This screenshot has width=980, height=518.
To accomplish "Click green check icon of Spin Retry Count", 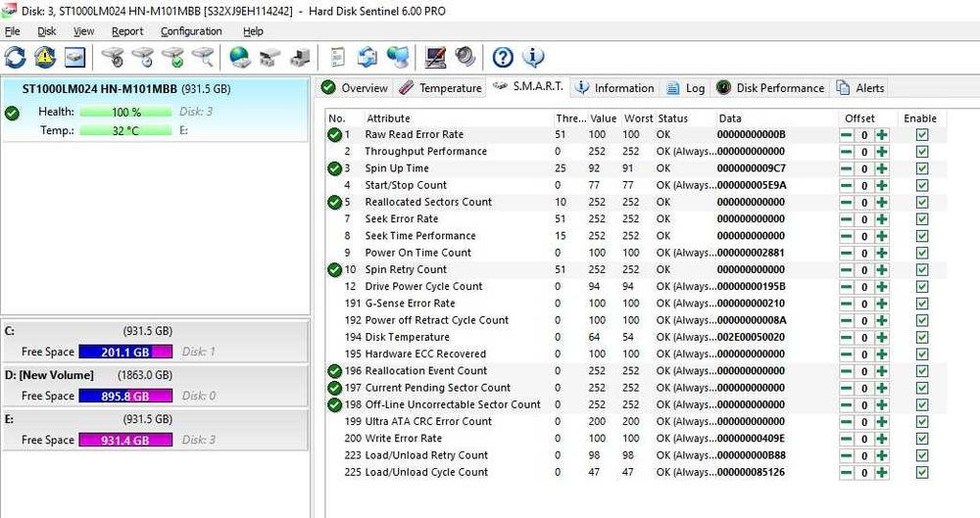I will point(334,269).
